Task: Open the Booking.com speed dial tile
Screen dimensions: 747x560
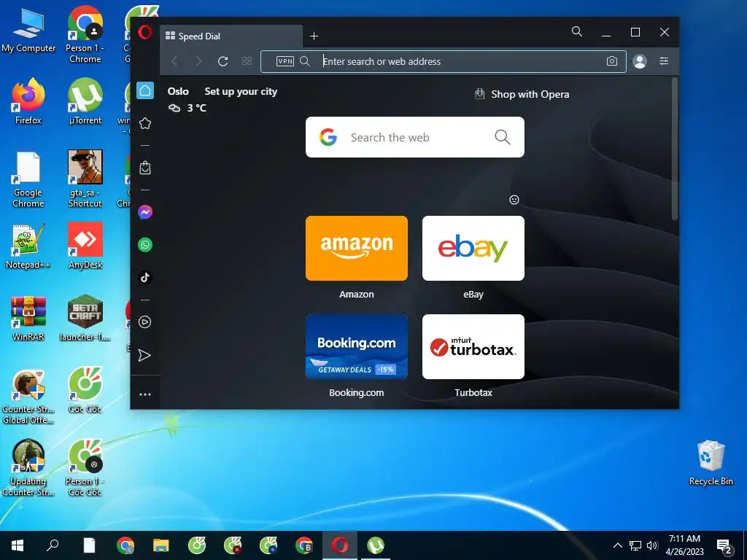Action: point(356,346)
